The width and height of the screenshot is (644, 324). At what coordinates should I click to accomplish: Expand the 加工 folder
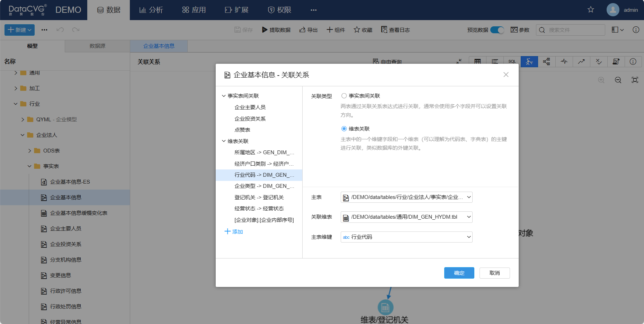[16, 88]
